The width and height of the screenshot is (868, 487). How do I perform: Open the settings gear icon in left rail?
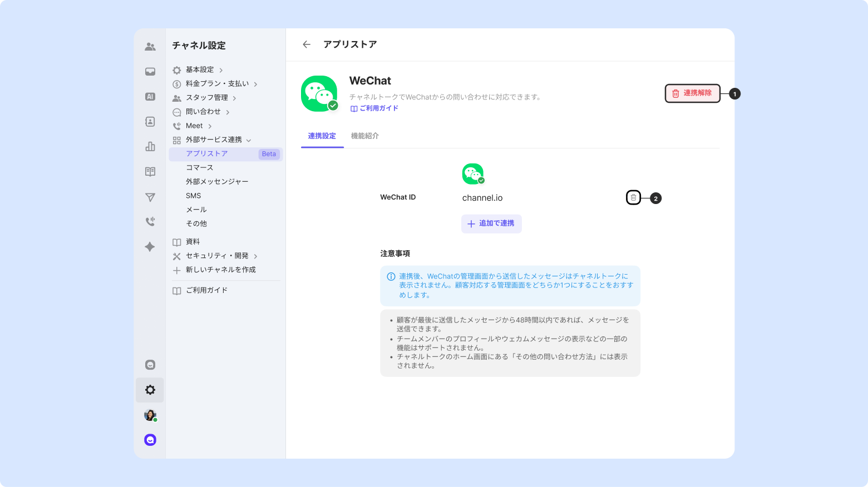point(150,390)
